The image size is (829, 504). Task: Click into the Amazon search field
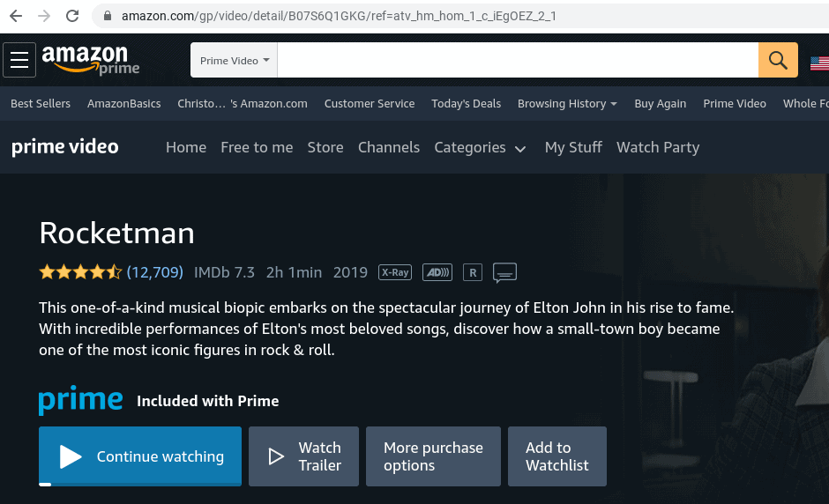click(518, 60)
